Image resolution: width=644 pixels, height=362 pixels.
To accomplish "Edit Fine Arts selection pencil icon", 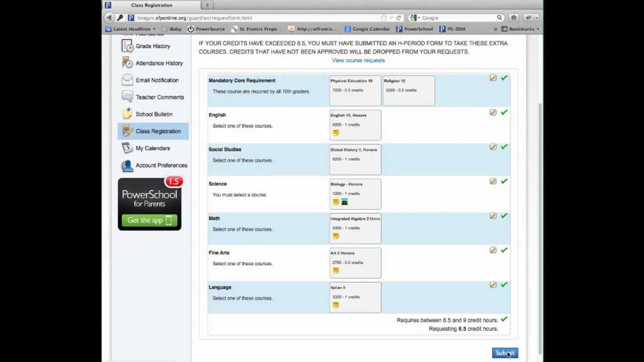I will 493,250.
